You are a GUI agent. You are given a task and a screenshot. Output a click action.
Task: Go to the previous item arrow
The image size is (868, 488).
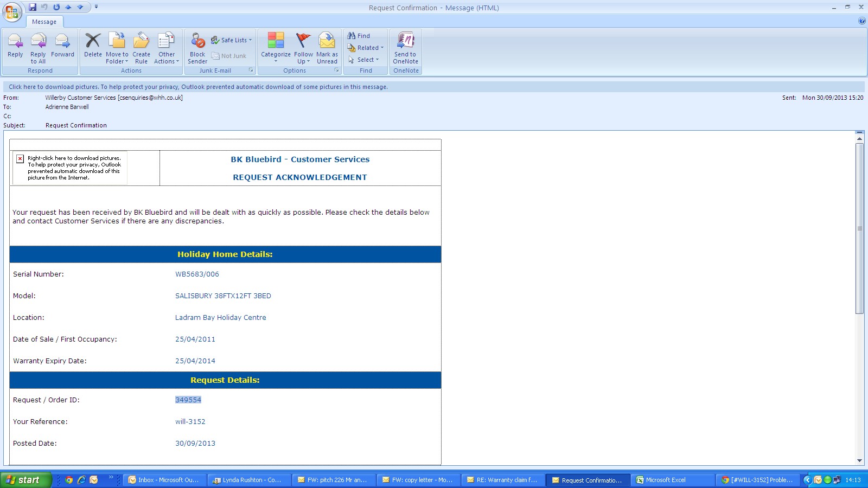[x=68, y=7]
